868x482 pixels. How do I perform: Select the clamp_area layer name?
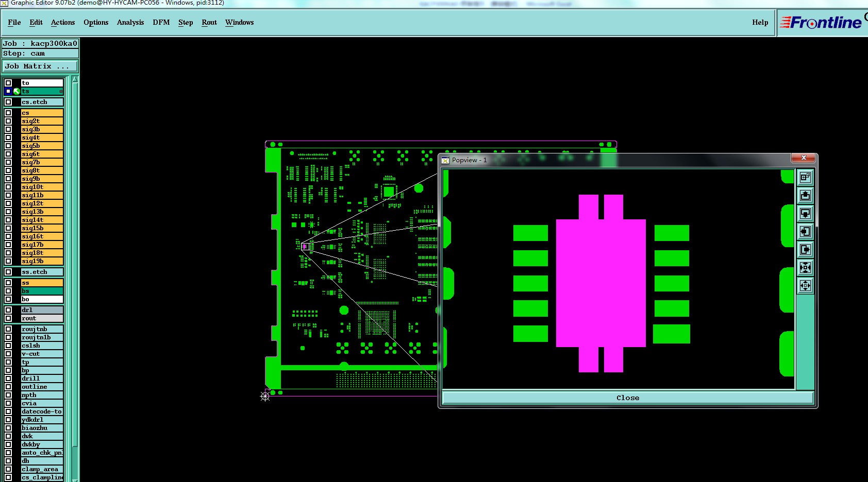(42, 469)
